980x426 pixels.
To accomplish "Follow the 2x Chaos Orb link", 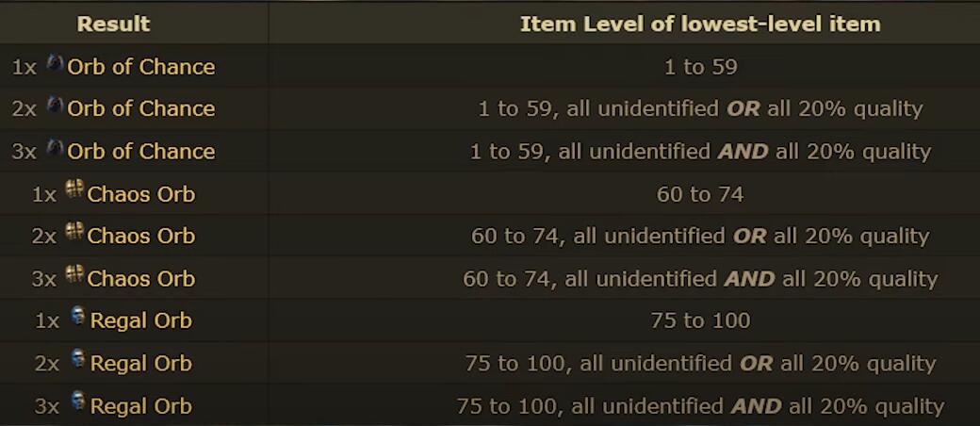I will (x=141, y=236).
